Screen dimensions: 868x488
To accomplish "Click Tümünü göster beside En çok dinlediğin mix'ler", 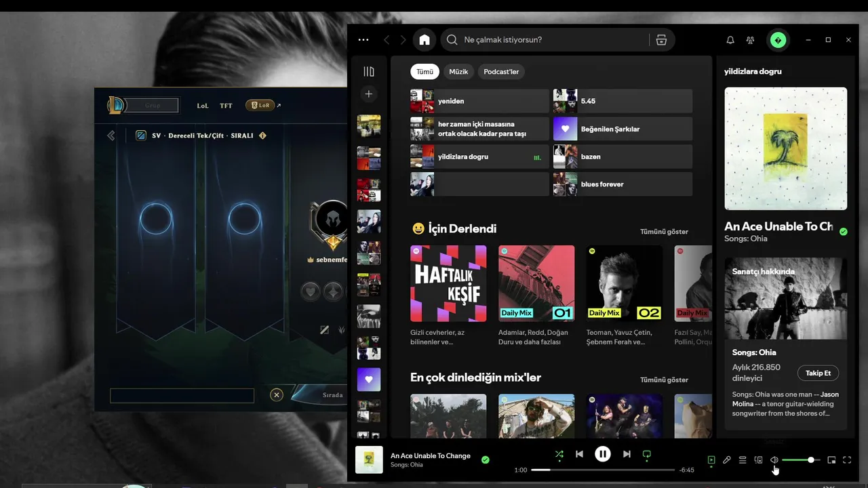I will click(x=664, y=380).
